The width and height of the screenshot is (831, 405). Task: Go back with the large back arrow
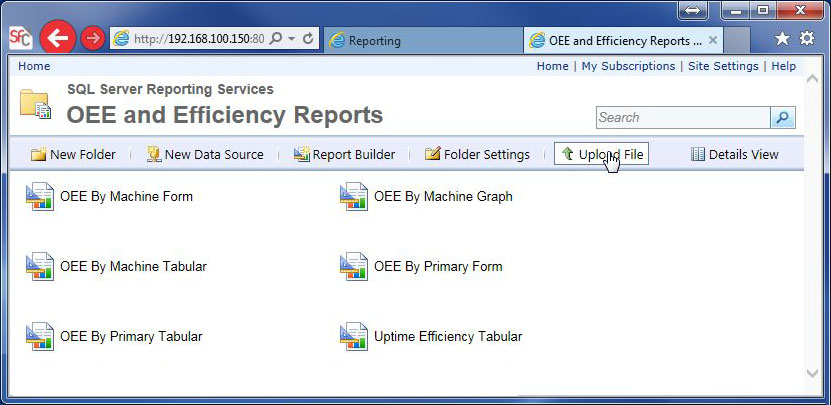click(x=58, y=37)
